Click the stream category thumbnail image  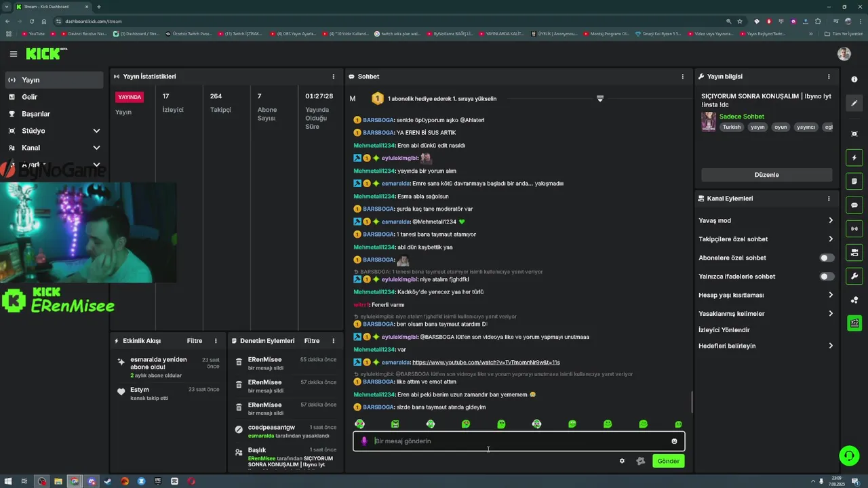[709, 122]
